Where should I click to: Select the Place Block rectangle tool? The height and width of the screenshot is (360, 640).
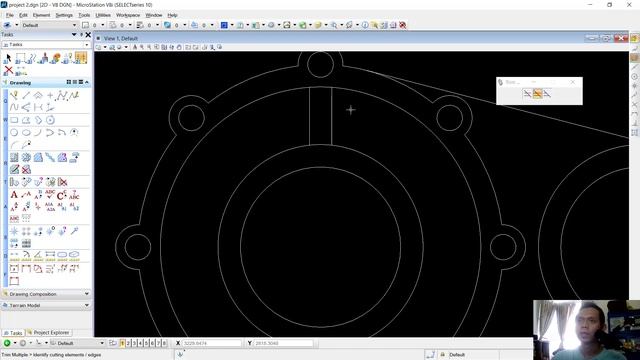pyautogui.click(x=14, y=120)
